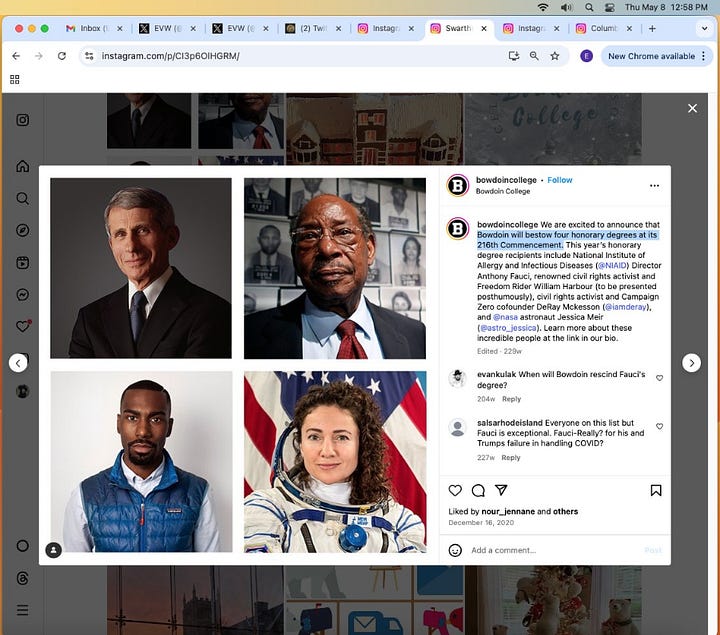Go back with browser back arrow

pyautogui.click(x=16, y=56)
